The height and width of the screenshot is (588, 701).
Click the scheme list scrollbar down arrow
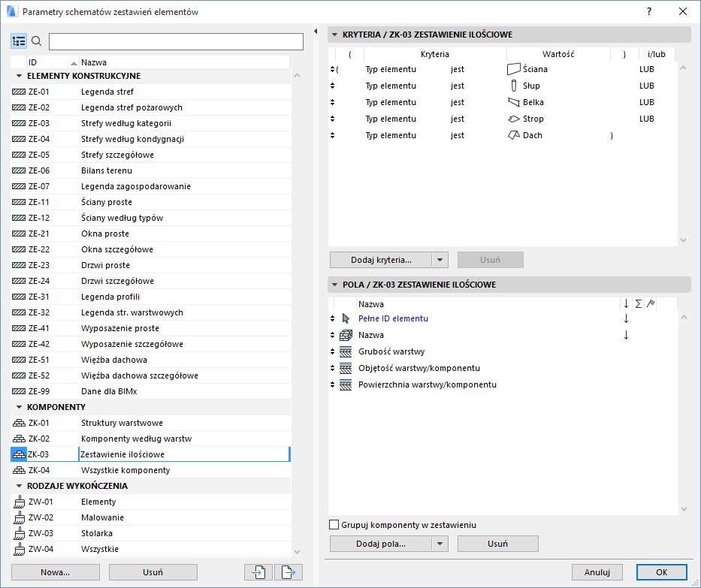tap(298, 552)
